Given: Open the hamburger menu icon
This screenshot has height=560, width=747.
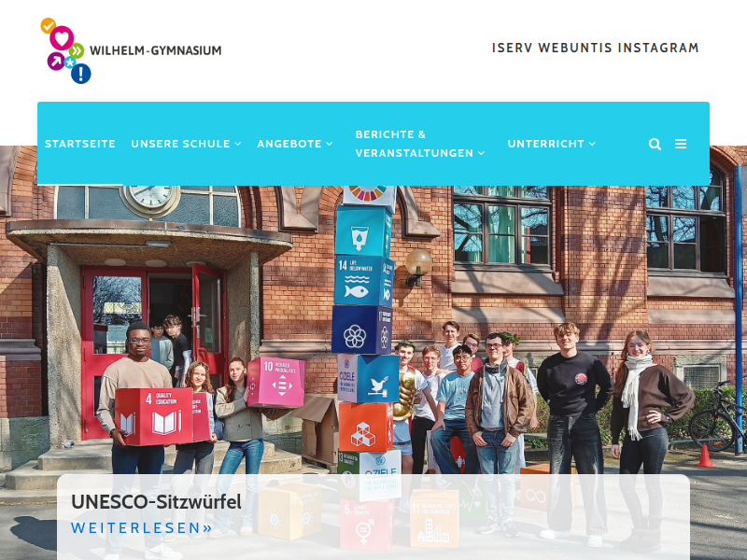Looking at the screenshot, I should (681, 144).
